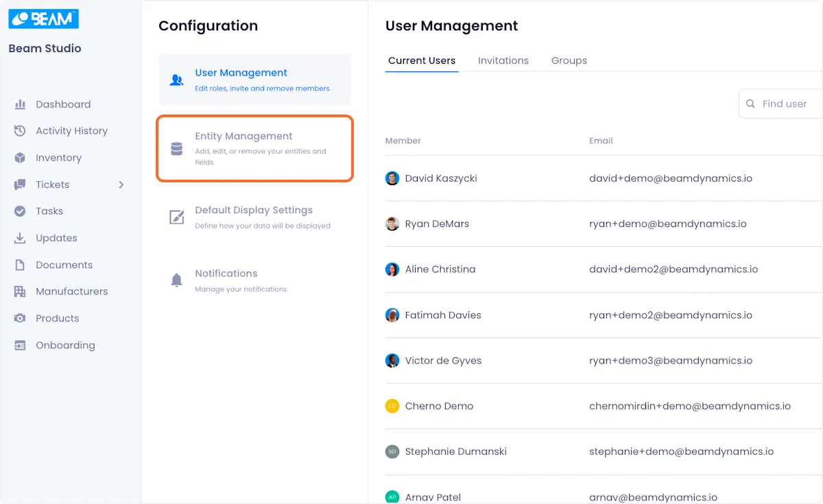Click the Entity Management database icon

tap(176, 149)
